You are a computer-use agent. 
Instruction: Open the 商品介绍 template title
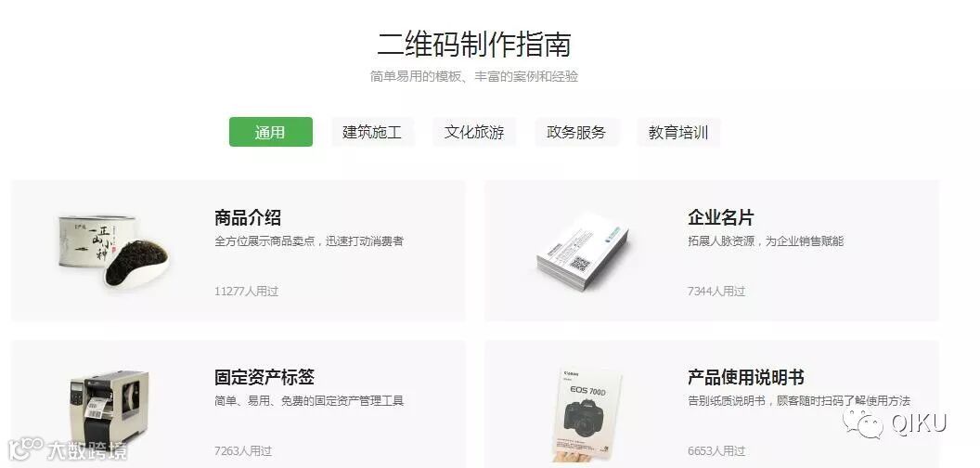(x=248, y=217)
